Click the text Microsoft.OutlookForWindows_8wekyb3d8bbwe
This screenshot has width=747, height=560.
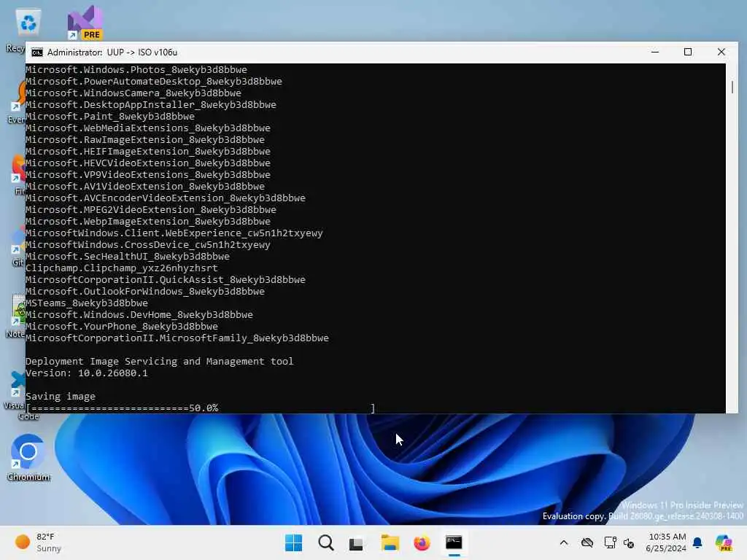click(x=145, y=292)
